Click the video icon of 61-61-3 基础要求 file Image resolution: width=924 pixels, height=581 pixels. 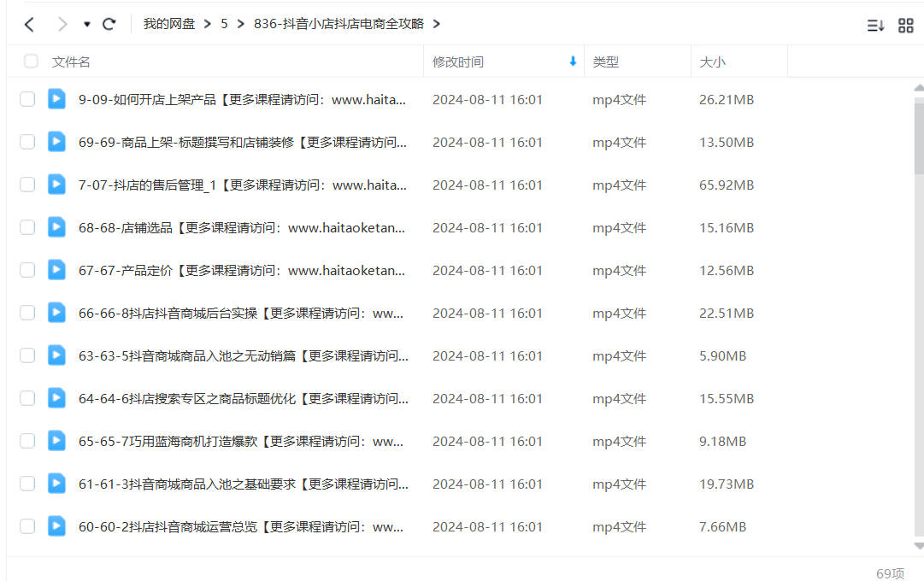56,484
